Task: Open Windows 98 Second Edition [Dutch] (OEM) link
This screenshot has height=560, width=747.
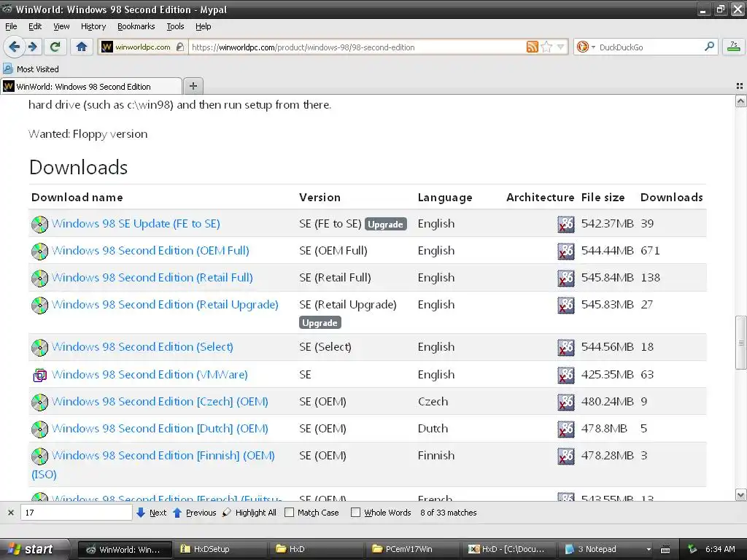Action: (x=160, y=429)
